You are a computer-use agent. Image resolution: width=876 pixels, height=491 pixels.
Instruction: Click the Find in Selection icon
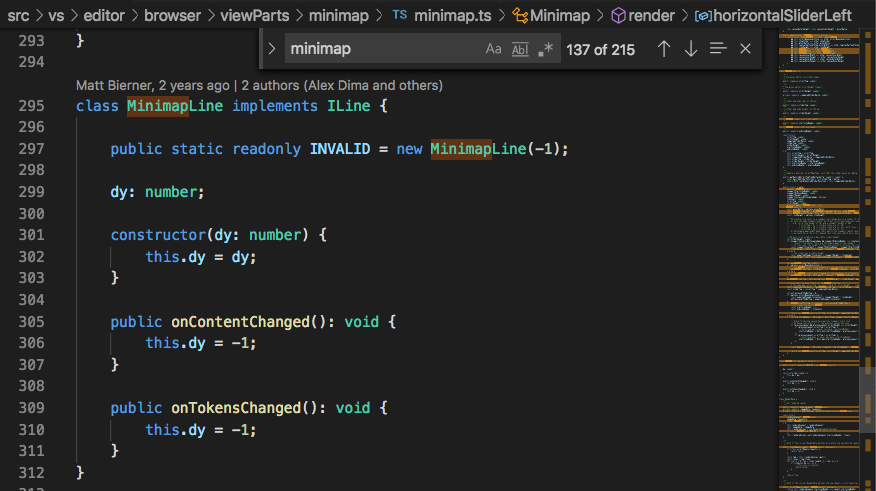click(718, 49)
